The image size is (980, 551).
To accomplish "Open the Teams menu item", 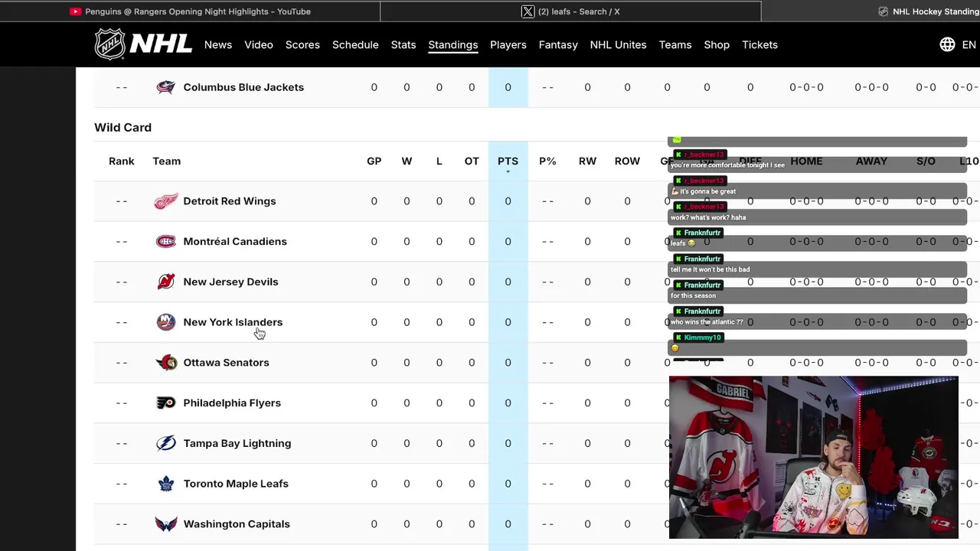I will coord(675,44).
